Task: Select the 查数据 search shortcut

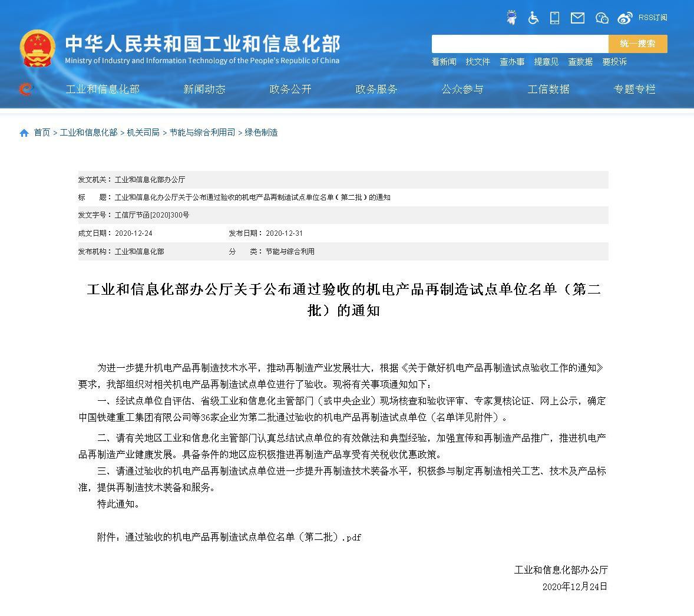Action: [580, 61]
